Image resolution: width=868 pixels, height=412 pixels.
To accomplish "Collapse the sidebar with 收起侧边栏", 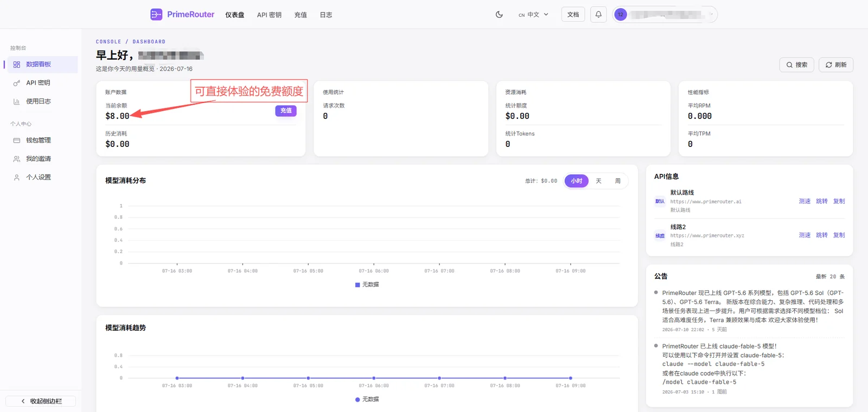I will coord(41,401).
